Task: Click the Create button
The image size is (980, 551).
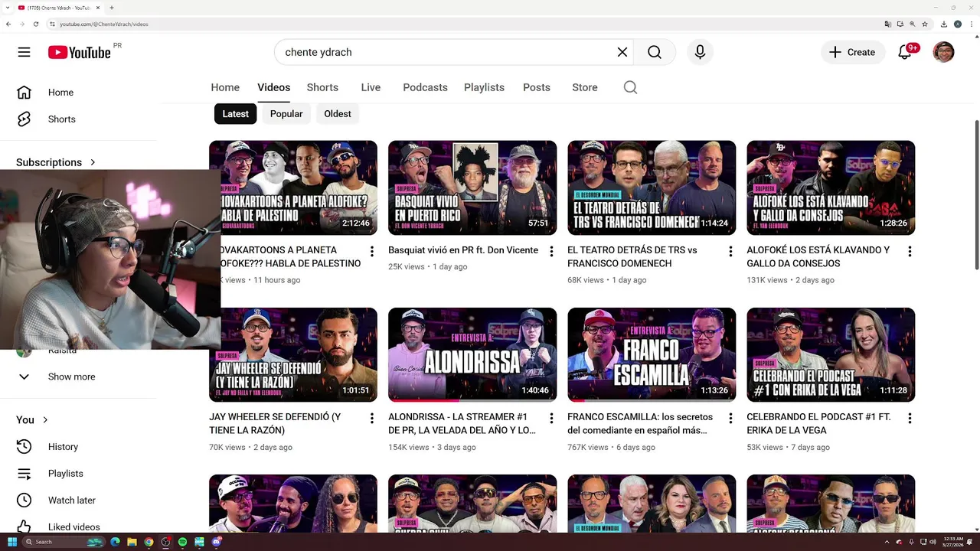Action: point(853,52)
